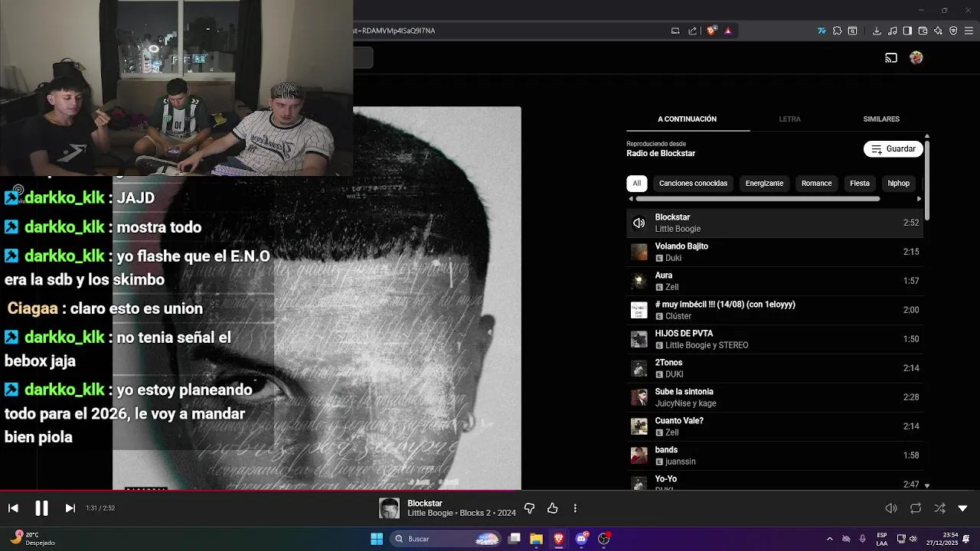
Task: Select the All filter chip
Action: click(x=636, y=184)
